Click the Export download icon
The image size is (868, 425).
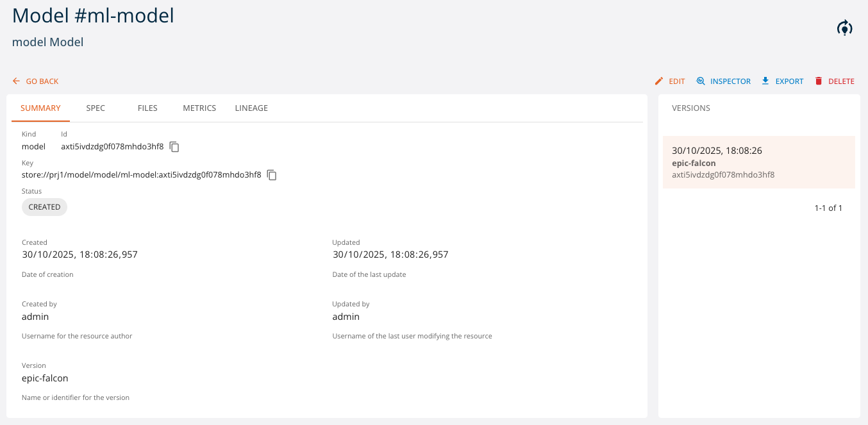[x=765, y=81]
